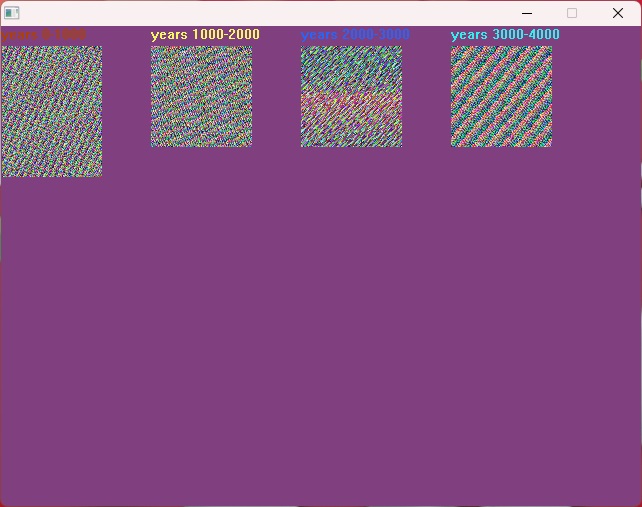Click the pink band in years 2000-3000 image
Image resolution: width=642 pixels, height=507 pixels.
pos(351,103)
